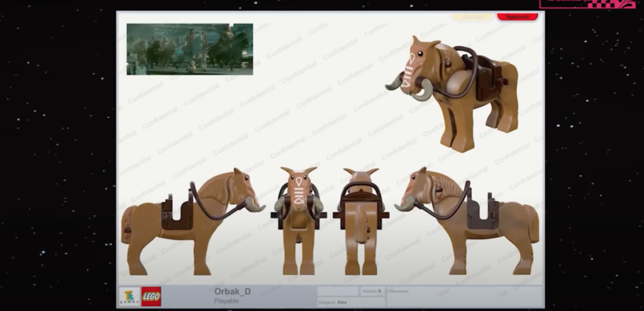Viewport: 644px width, 311px height.
Task: Click the front view Orbak model
Action: (298, 220)
